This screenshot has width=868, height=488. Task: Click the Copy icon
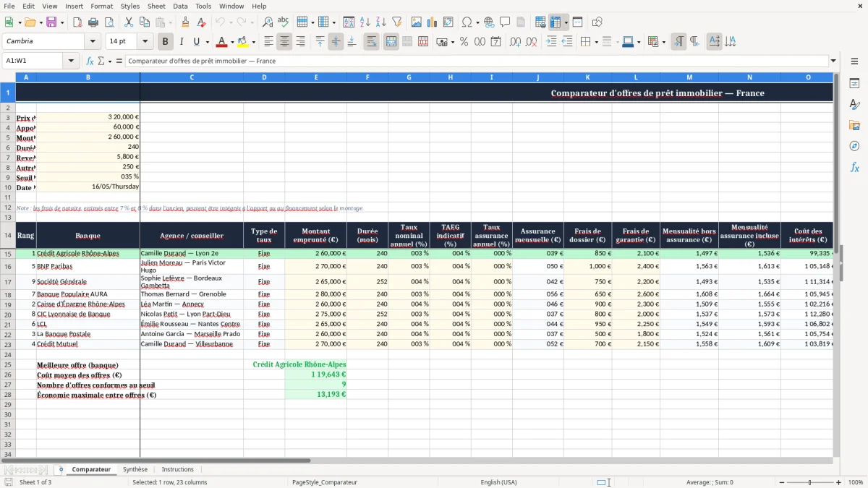pyautogui.click(x=145, y=22)
